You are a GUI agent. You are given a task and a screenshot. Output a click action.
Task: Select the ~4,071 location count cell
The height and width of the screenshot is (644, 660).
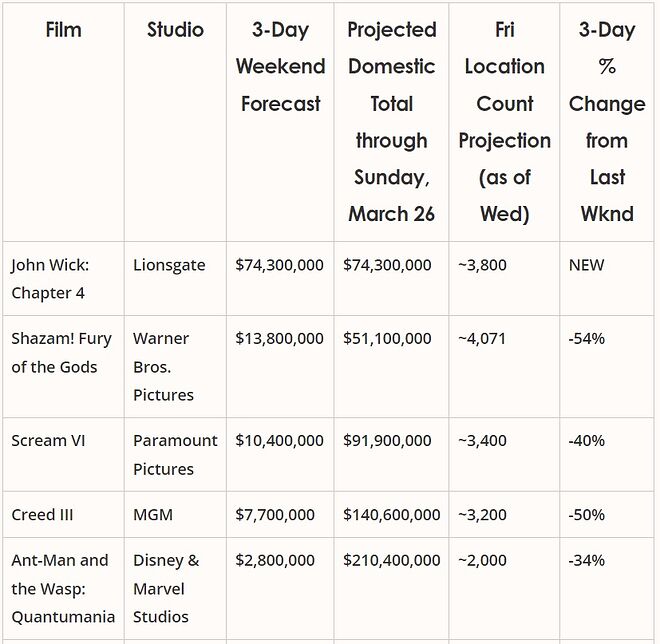tap(482, 339)
